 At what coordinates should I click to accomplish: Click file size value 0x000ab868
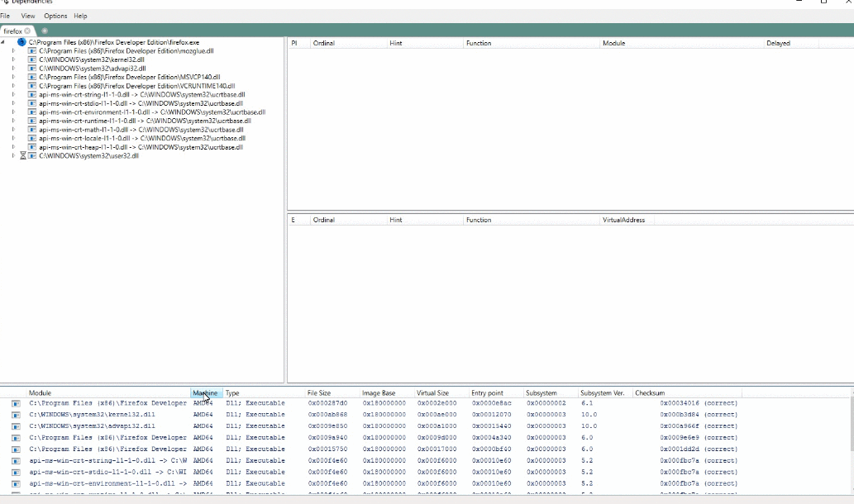pyautogui.click(x=327, y=415)
